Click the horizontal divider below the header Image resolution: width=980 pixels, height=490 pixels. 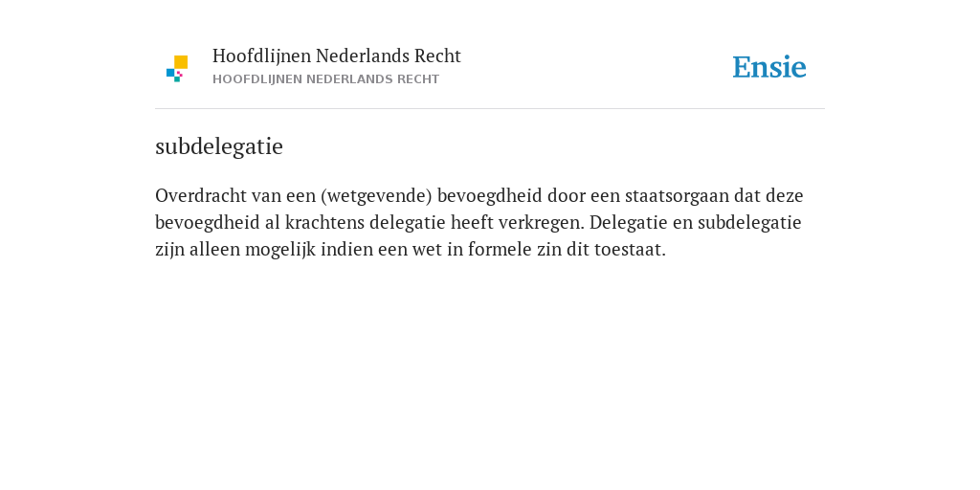490,109
